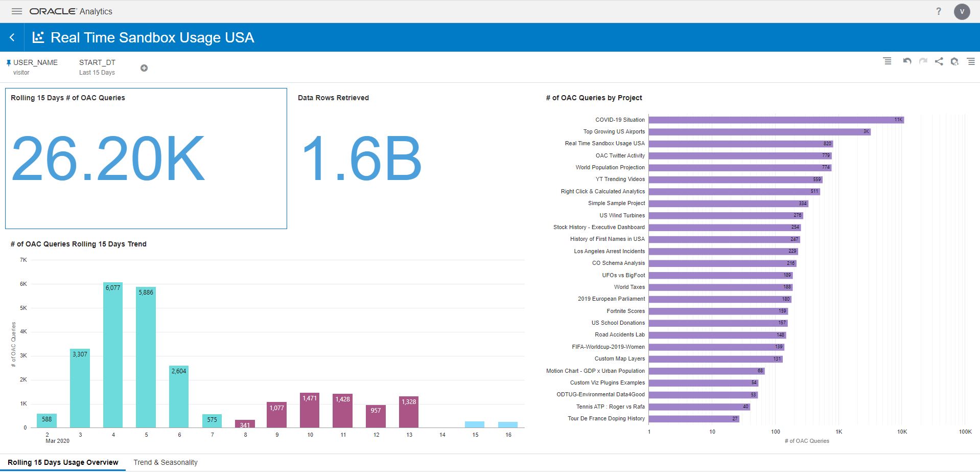Image resolution: width=980 pixels, height=472 pixels.
Task: Toggle the pin on USER_NAME filter
Action: click(x=8, y=63)
